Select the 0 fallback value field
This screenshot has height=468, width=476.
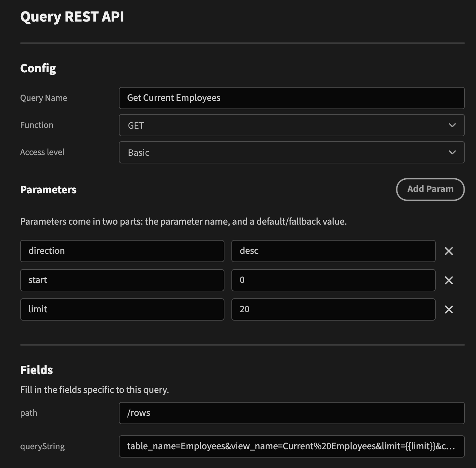[x=333, y=280]
